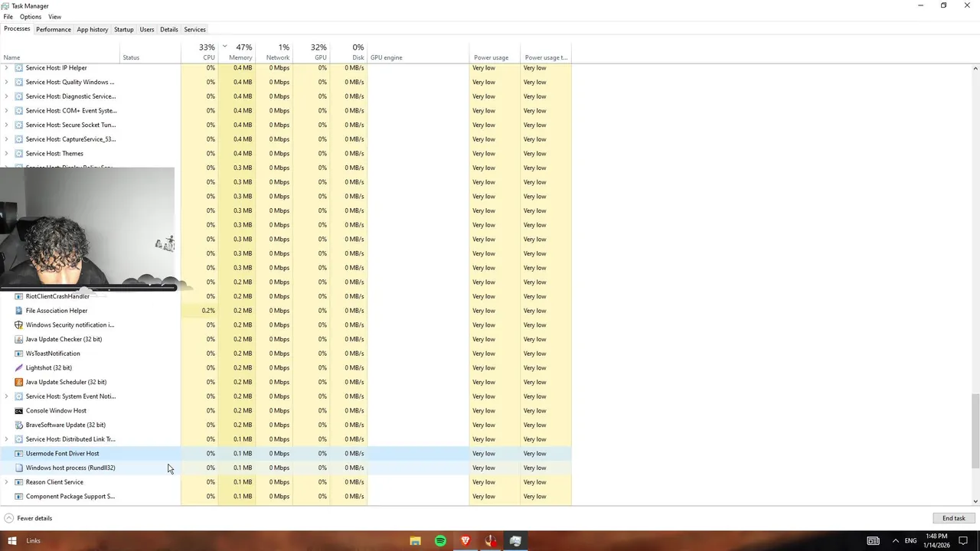Open the File menu
The width and height of the screenshot is (980, 551).
(x=8, y=17)
